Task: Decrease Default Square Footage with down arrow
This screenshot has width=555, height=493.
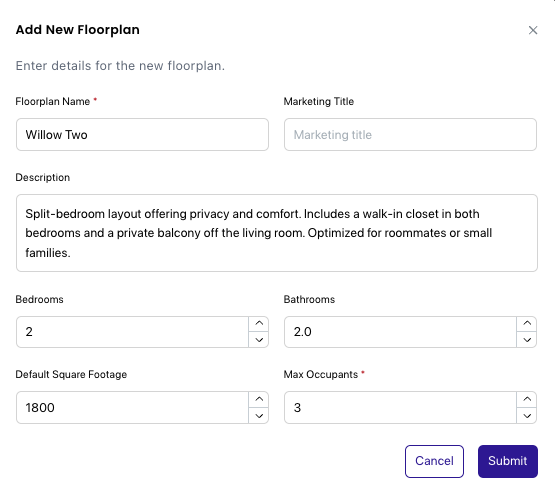Action: (x=259, y=416)
